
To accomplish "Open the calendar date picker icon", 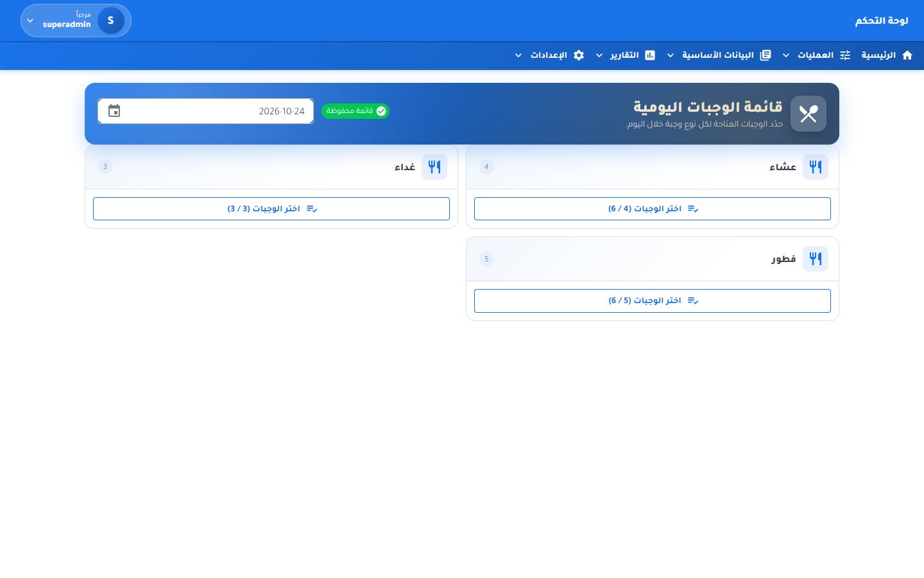I will 114,111.
